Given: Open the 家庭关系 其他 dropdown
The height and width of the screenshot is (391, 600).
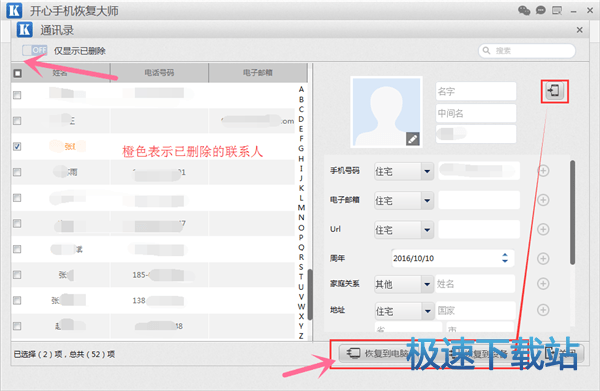Looking at the screenshot, I should point(404,284).
